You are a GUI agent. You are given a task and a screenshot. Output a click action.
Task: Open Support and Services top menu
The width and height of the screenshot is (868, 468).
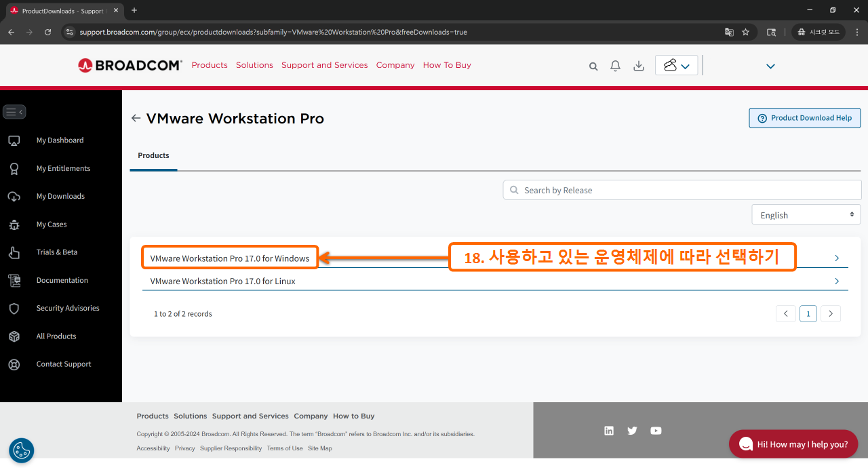(325, 65)
